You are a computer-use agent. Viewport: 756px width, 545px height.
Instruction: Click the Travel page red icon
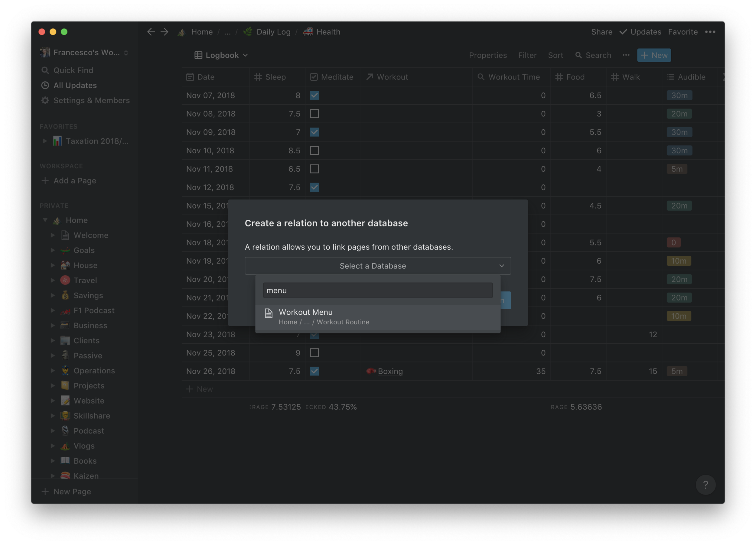(65, 280)
